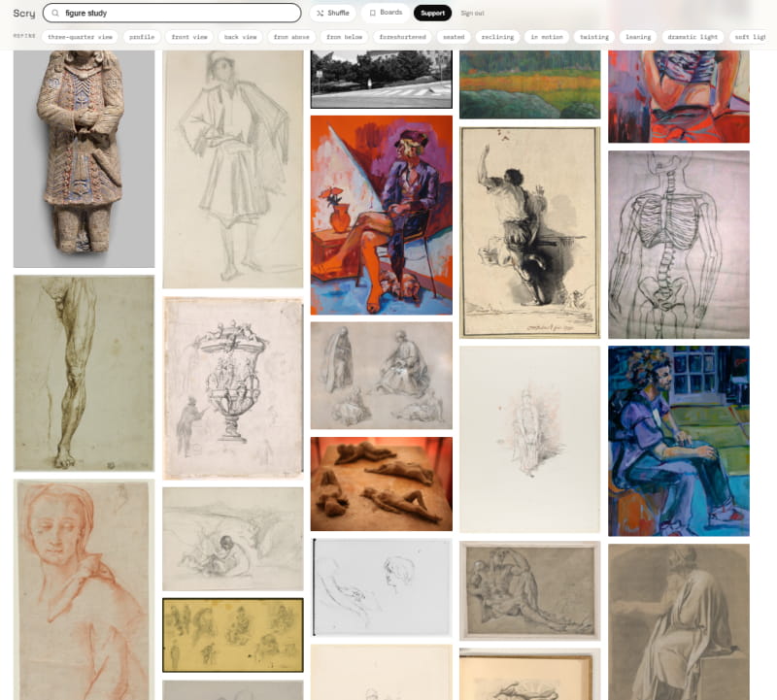Open the yellow paper figure sketches sheet
The image size is (777, 700).
click(233, 635)
